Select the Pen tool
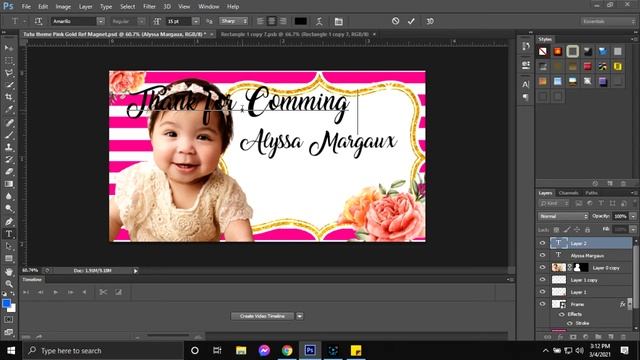The image size is (640, 360). click(x=9, y=222)
